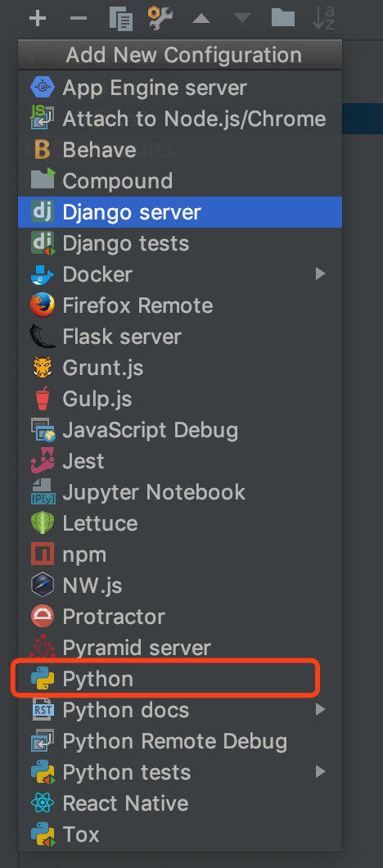The image size is (383, 868).
Task: Click the Flask server horn icon
Action: click(42, 336)
